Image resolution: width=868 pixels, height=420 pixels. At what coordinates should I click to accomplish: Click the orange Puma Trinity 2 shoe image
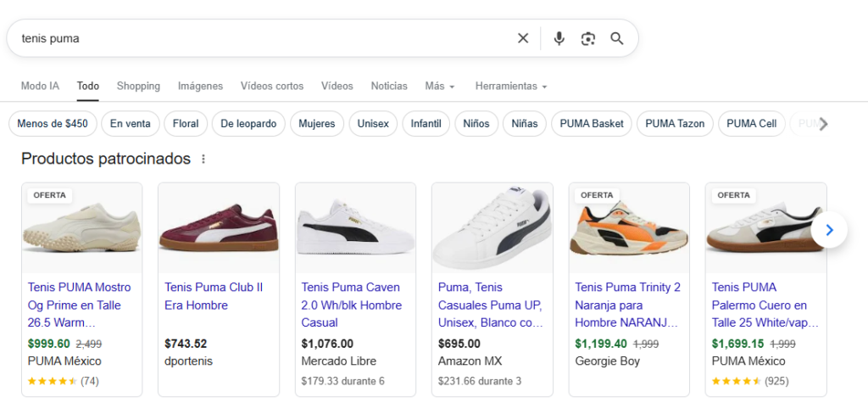tap(629, 229)
